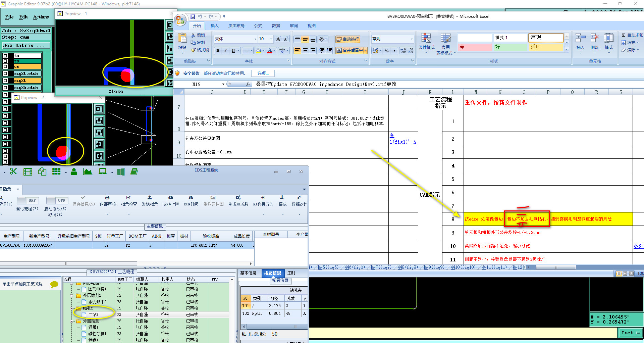
Task: Click the Excel Office button orb
Action: 180,20
